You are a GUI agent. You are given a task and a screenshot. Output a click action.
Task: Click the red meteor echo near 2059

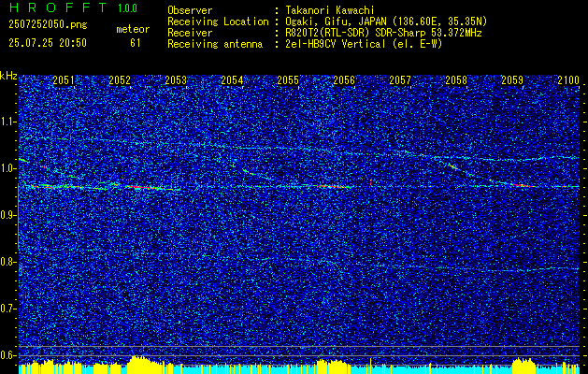point(525,185)
